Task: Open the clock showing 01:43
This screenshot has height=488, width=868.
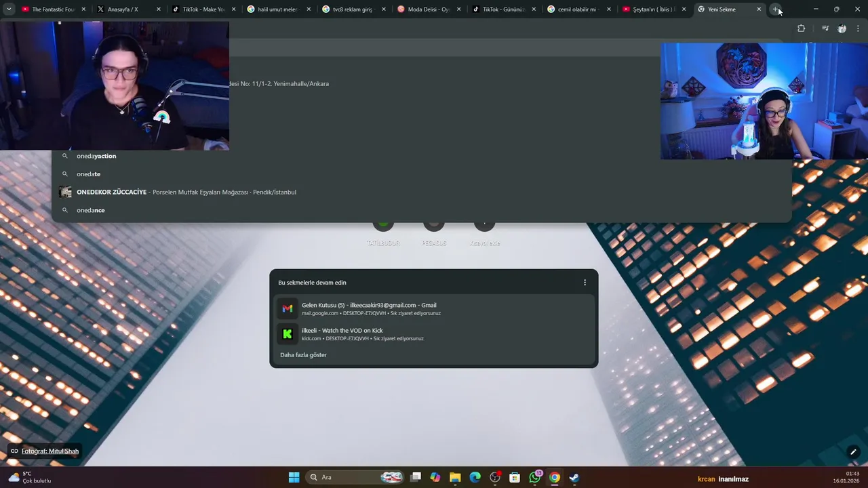Action: pos(847,477)
